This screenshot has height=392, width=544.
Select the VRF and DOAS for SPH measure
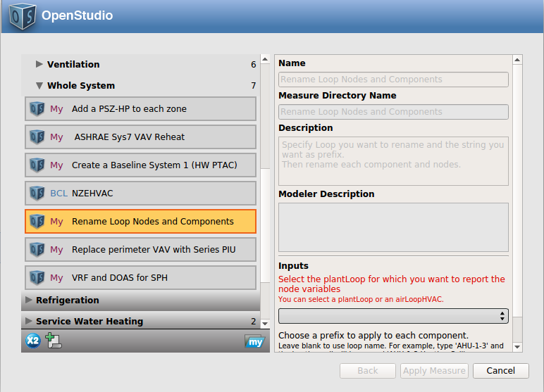pyautogui.click(x=140, y=277)
